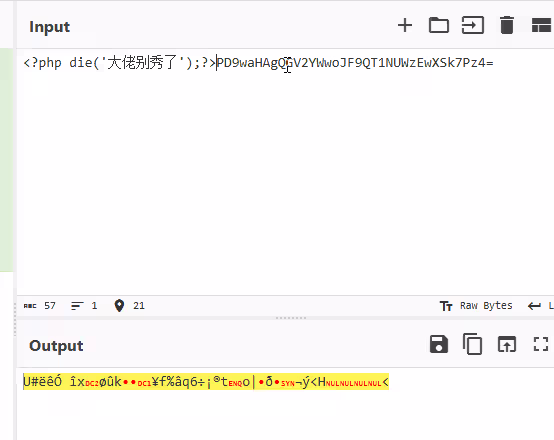Reset pane layout icon
The image size is (554, 440).
541,25
